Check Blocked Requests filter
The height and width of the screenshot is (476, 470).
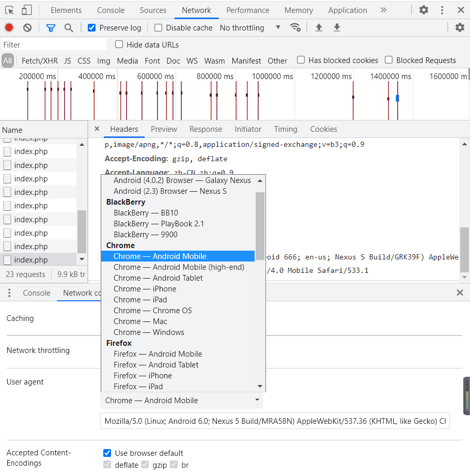(388, 60)
